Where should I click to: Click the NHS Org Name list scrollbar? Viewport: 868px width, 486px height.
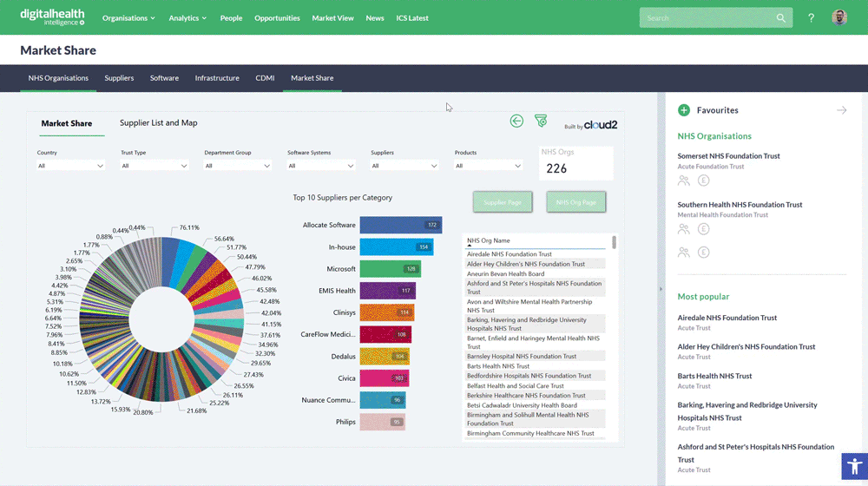(x=615, y=243)
